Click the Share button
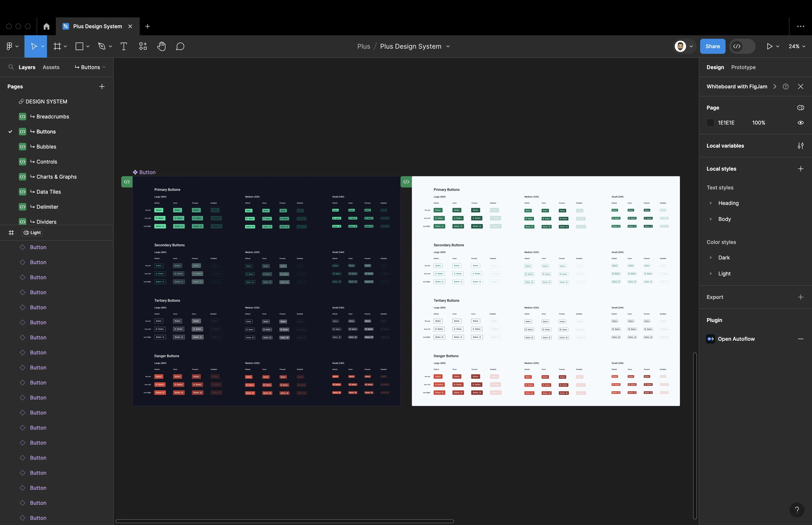812x525 pixels. click(x=713, y=46)
